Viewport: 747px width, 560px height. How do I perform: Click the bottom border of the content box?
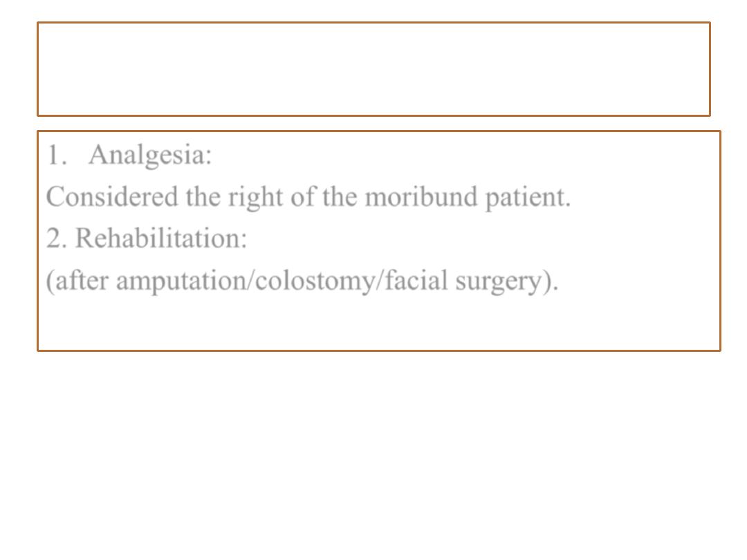coord(379,351)
